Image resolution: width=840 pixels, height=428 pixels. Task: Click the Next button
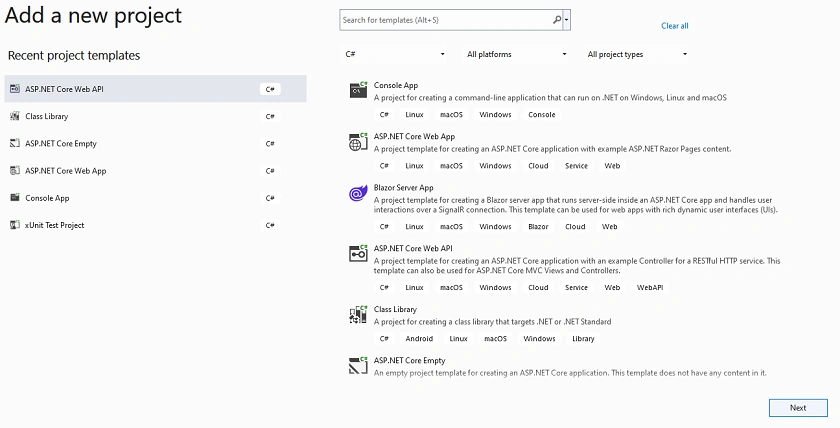tap(798, 408)
